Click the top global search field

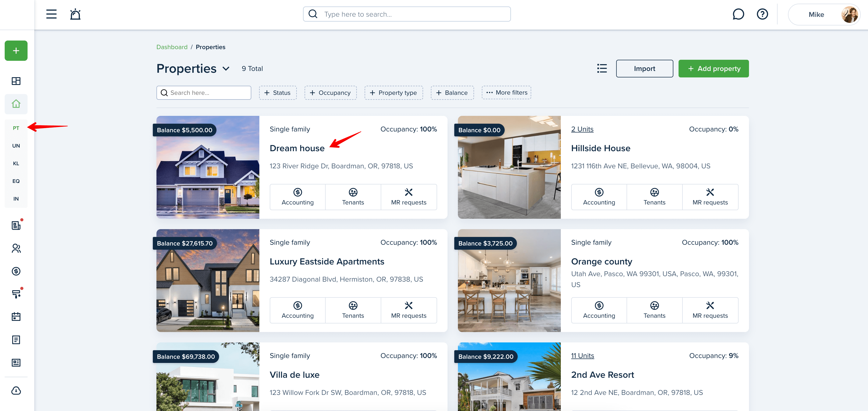407,14
